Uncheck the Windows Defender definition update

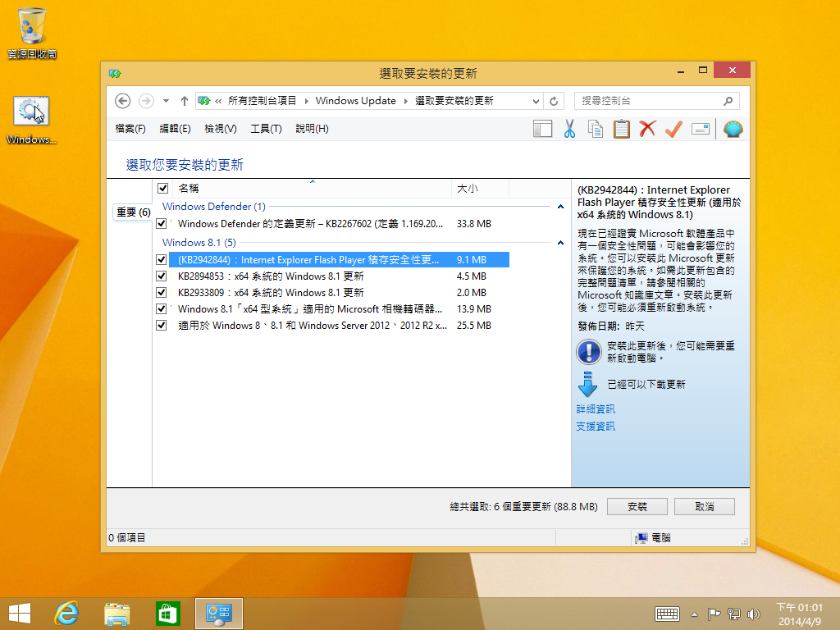click(x=162, y=223)
